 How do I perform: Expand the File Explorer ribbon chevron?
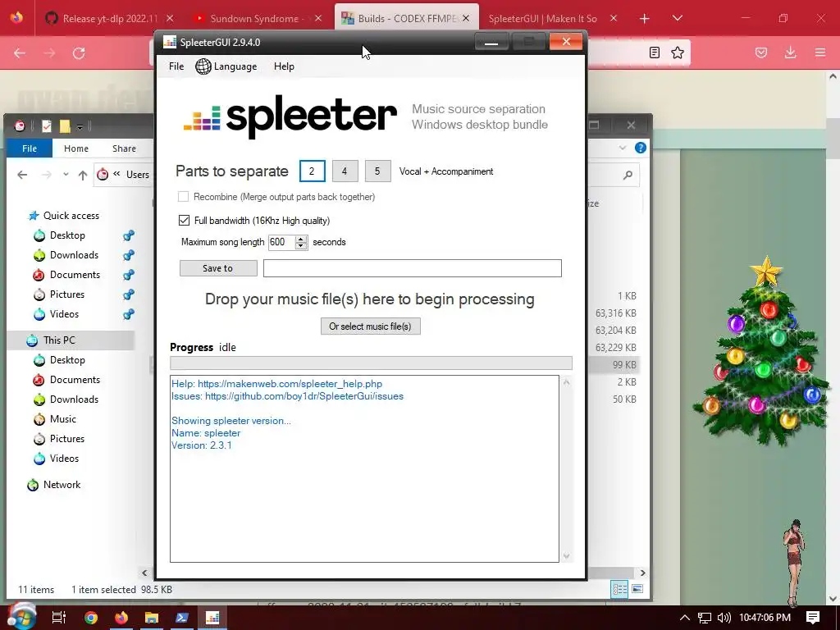pos(622,148)
